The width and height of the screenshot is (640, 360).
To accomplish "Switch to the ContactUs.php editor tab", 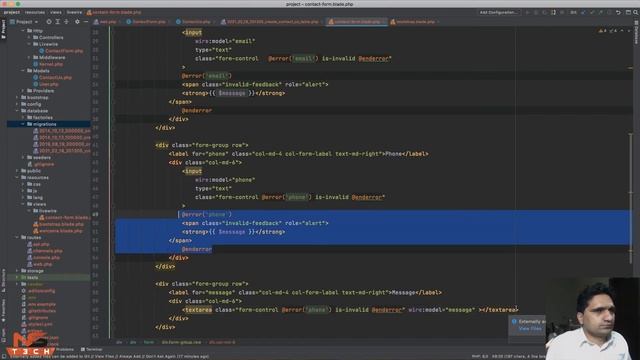I will click(195, 22).
